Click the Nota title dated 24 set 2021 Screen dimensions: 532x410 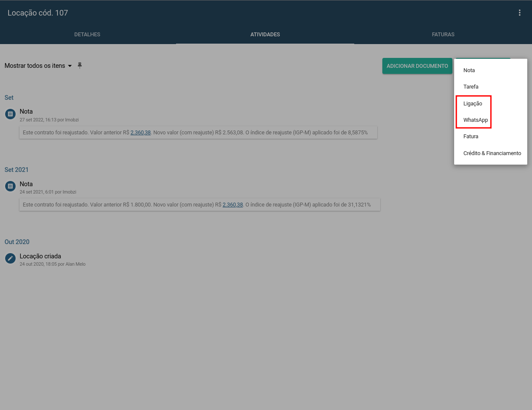(x=26, y=184)
